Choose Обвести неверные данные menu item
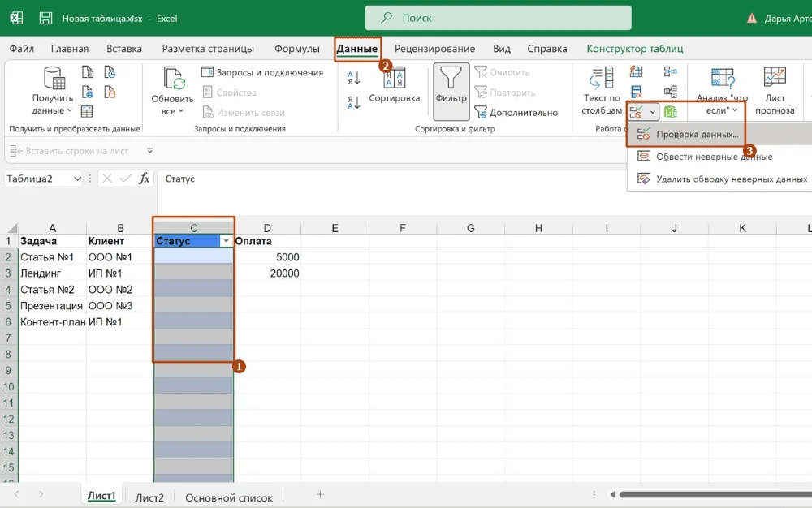Image resolution: width=812 pixels, height=508 pixels. click(714, 157)
